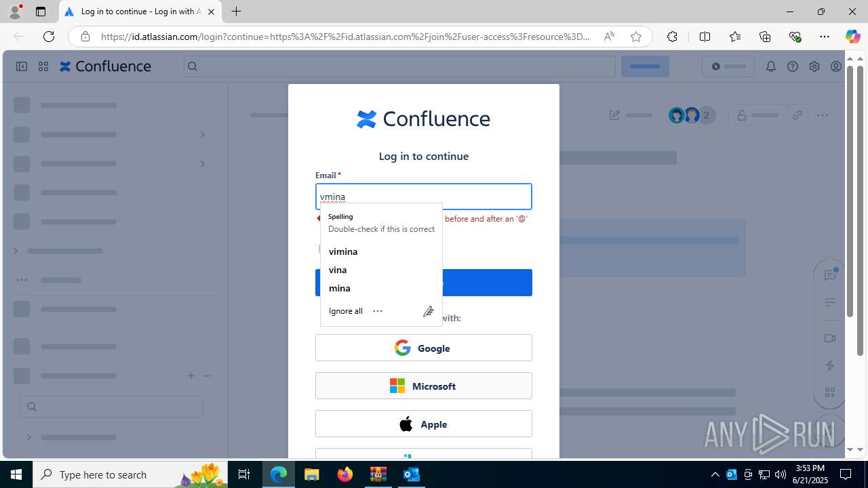The height and width of the screenshot is (488, 868).
Task: Select the 'vimina' spelling suggestion
Action: point(343,251)
